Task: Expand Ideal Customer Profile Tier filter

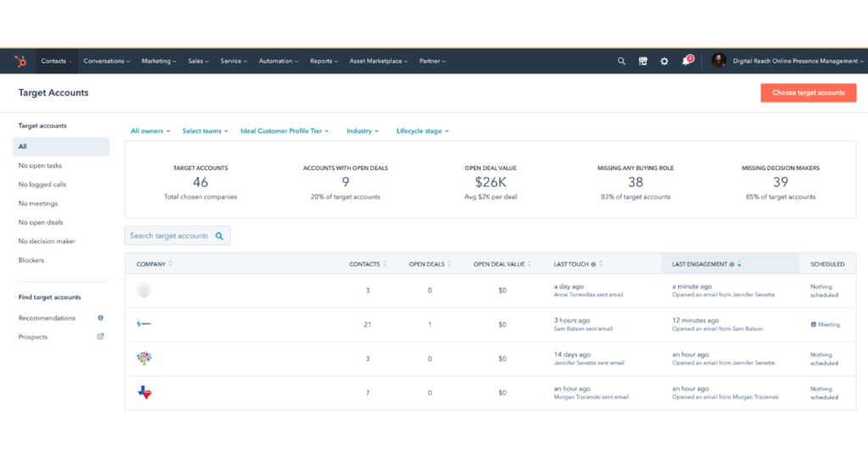Action: (x=285, y=131)
